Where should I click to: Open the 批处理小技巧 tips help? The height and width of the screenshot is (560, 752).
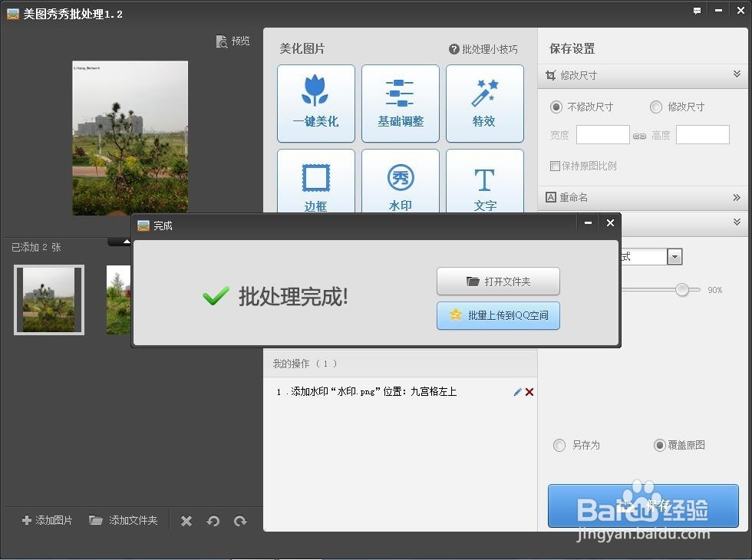click(484, 48)
